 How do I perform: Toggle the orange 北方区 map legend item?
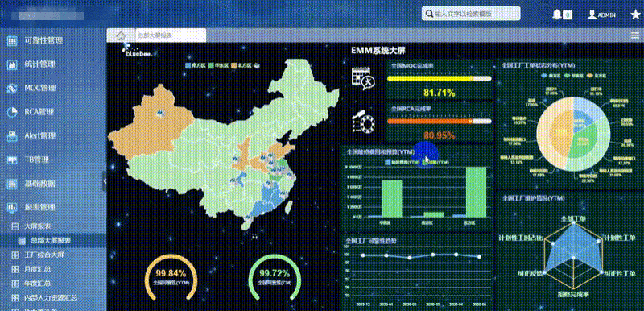pyautogui.click(x=242, y=65)
